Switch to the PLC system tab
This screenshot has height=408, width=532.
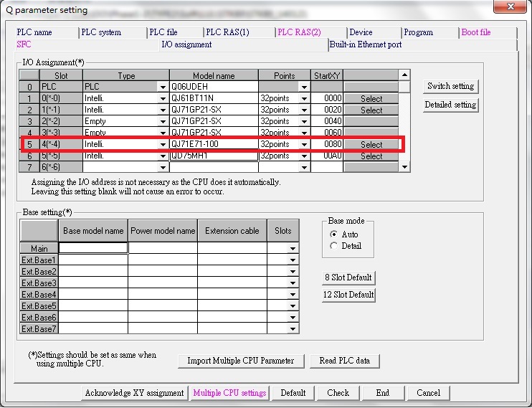pos(101,32)
